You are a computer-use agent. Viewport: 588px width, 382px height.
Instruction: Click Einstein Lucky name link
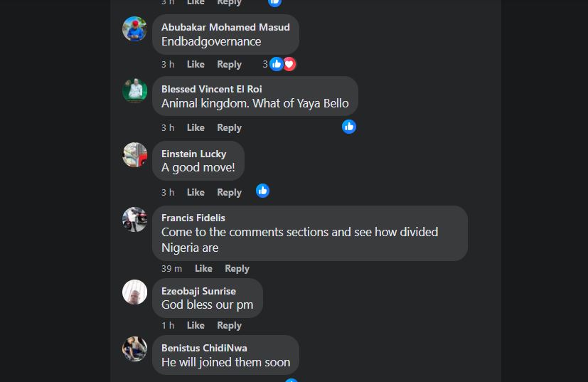coord(193,154)
